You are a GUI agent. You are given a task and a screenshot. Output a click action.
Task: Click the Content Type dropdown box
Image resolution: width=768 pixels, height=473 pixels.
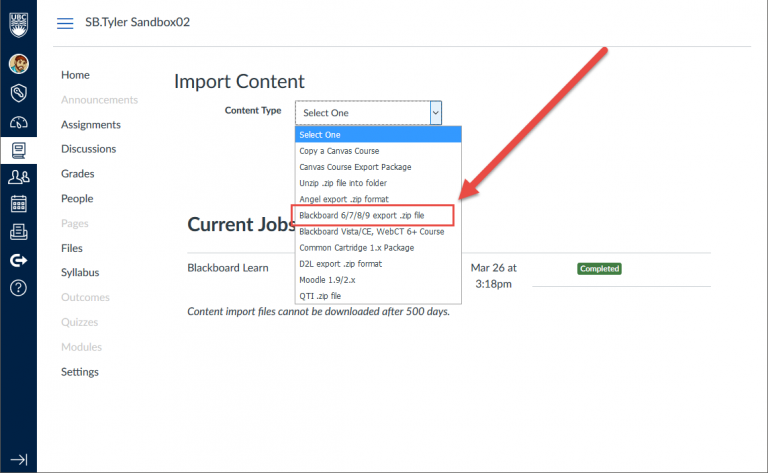tap(368, 113)
